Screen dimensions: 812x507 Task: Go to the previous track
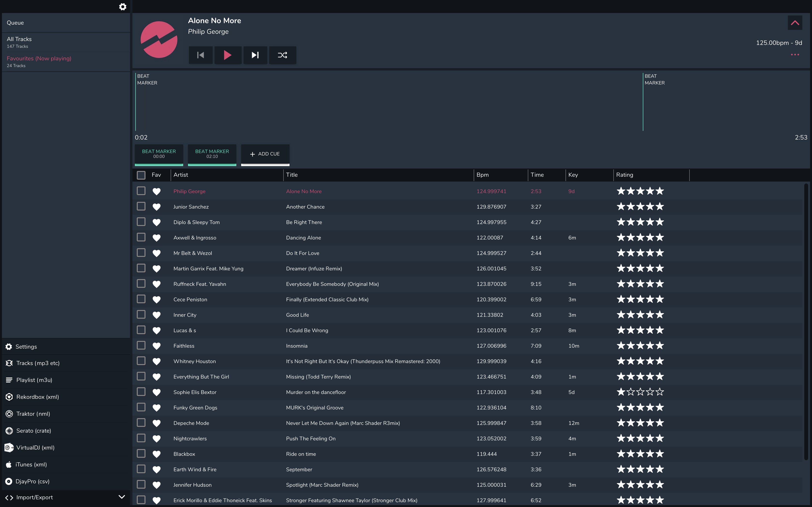(201, 55)
